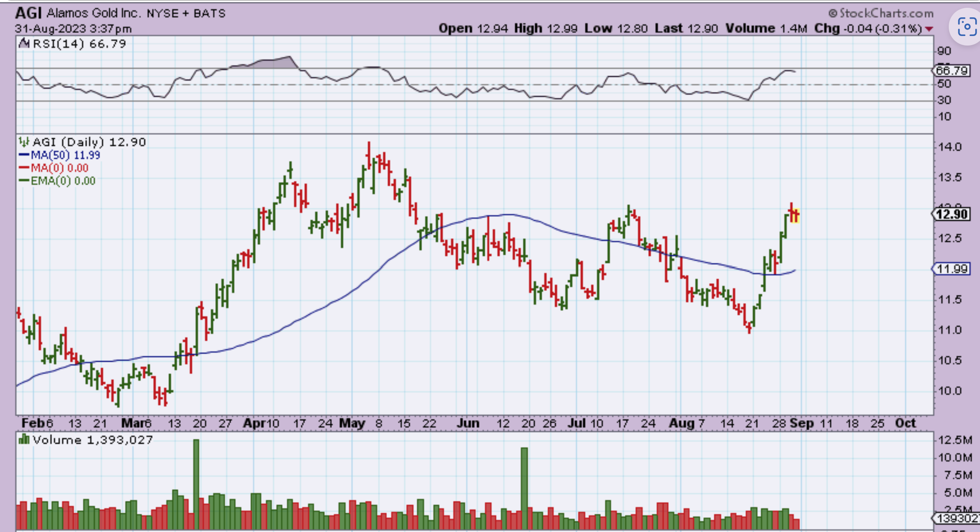Click the green EMA(0) legend line swatch
This screenshot has width=980, height=532.
(x=24, y=181)
